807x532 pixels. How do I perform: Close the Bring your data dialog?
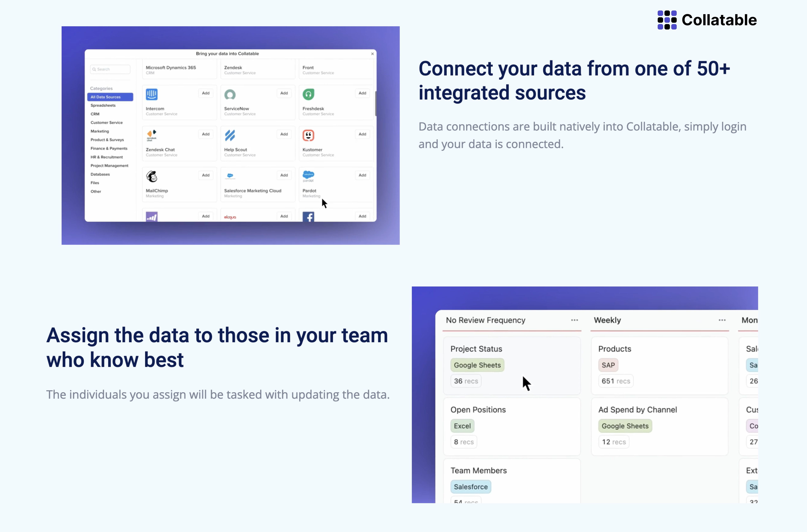pos(372,54)
